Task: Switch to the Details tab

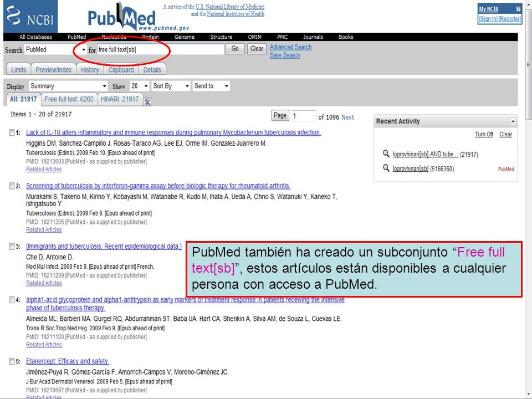Action: point(152,70)
